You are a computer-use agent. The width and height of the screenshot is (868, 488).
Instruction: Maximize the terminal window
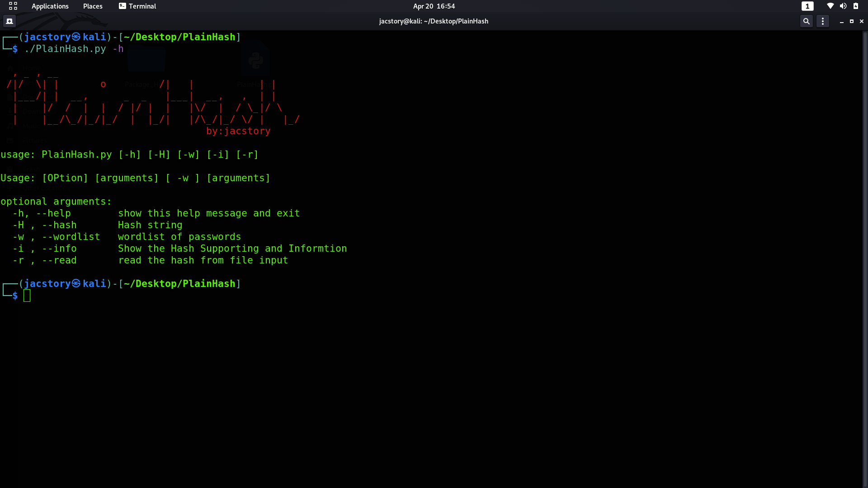pos(852,21)
